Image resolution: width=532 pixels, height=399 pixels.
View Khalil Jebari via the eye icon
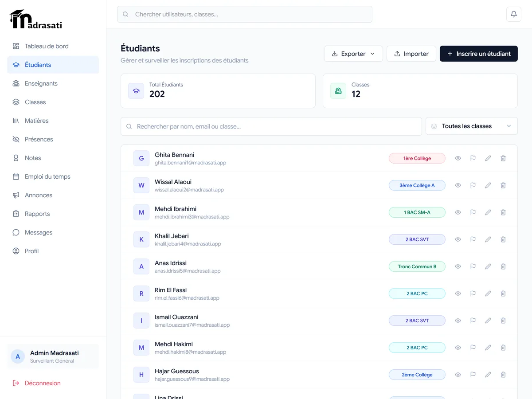[458, 239]
